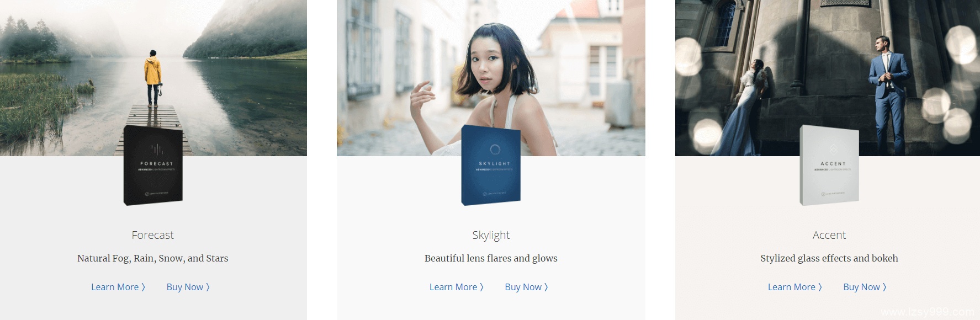
Task: Click the chevron after Forecast Buy Now
Action: click(208, 287)
